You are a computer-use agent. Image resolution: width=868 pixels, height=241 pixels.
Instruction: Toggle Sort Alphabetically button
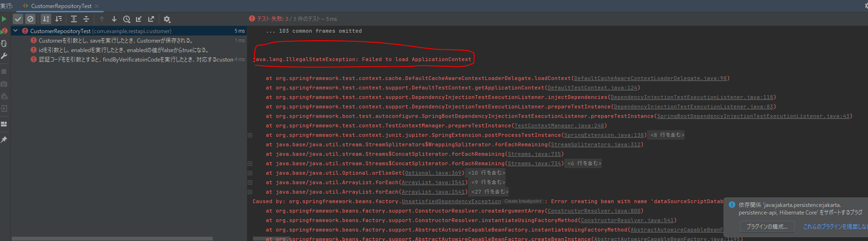click(x=46, y=19)
